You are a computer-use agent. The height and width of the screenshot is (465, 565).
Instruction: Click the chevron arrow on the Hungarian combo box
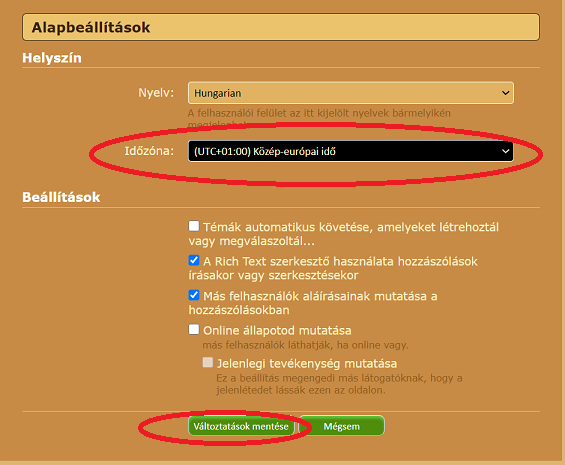tap(505, 93)
